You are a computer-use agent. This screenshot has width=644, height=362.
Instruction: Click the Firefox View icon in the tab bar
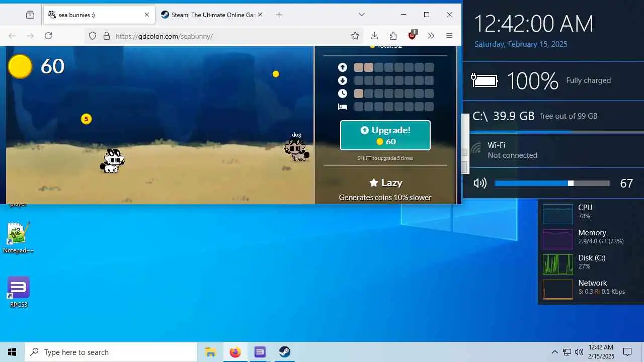point(30,15)
